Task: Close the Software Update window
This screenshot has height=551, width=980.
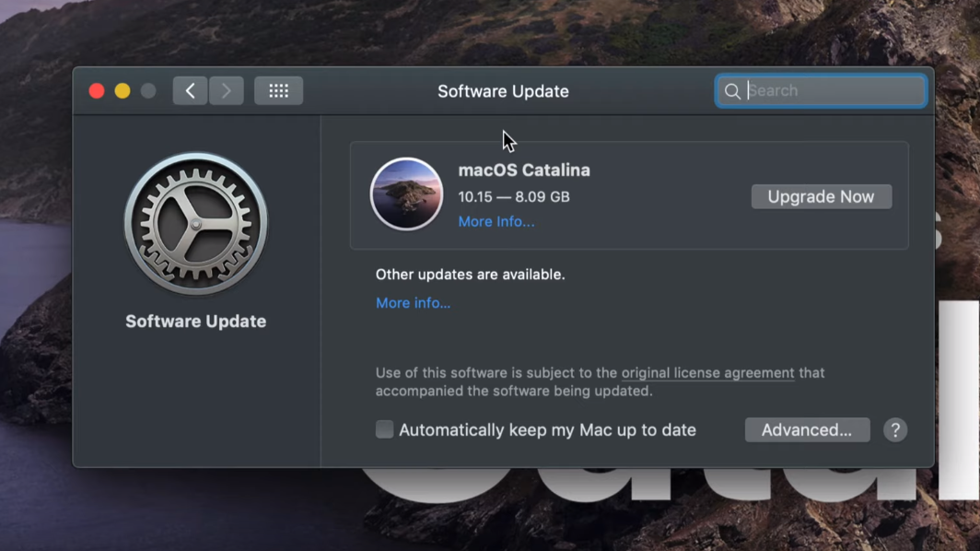Action: pyautogui.click(x=96, y=90)
